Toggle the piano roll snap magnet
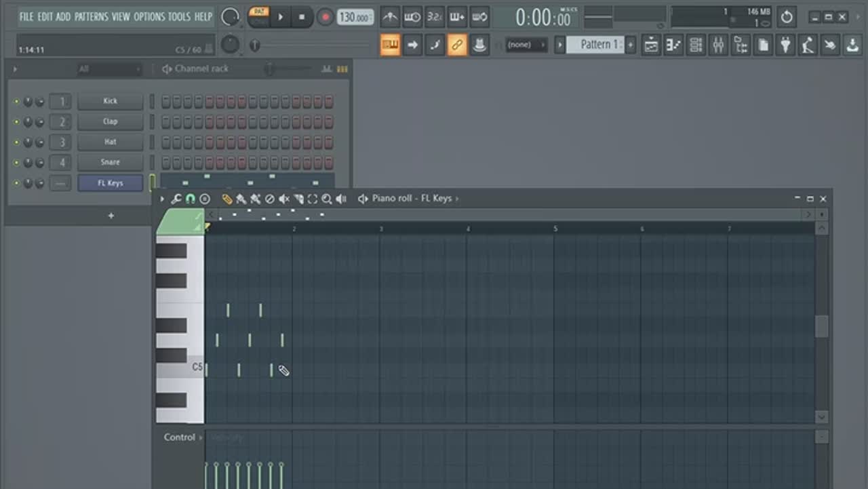The height and width of the screenshot is (489, 868). coord(190,199)
